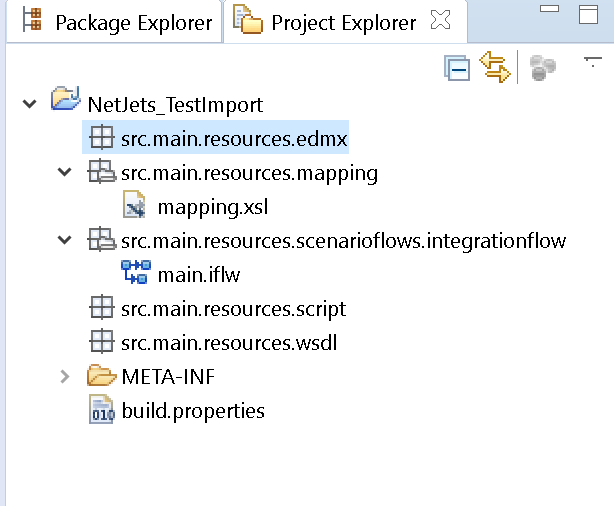Expand the META-INF folder
The height and width of the screenshot is (506, 614).
(65, 376)
